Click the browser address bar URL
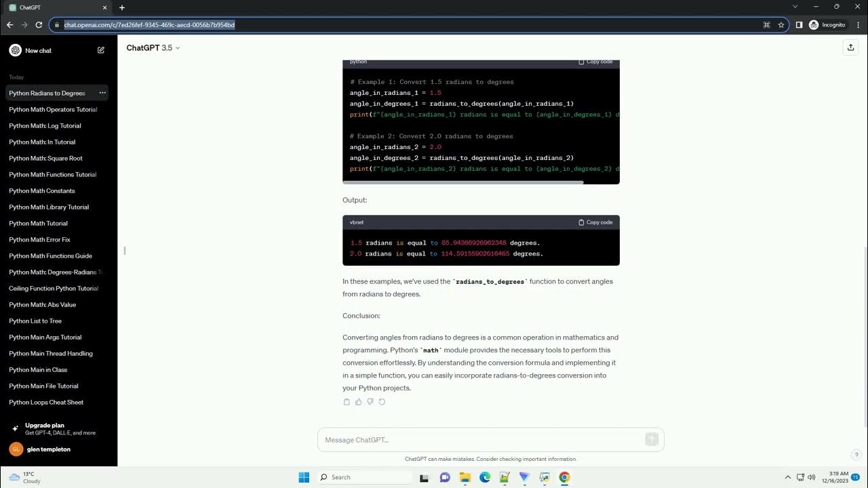 point(149,25)
